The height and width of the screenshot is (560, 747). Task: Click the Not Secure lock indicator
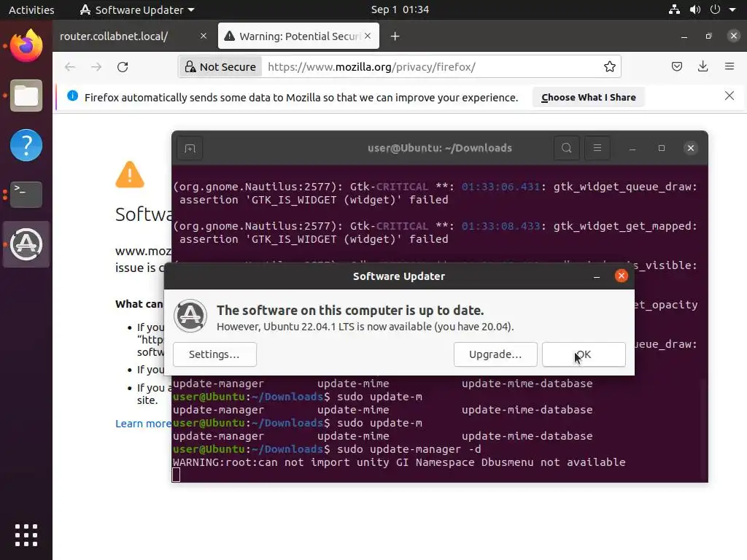(220, 66)
